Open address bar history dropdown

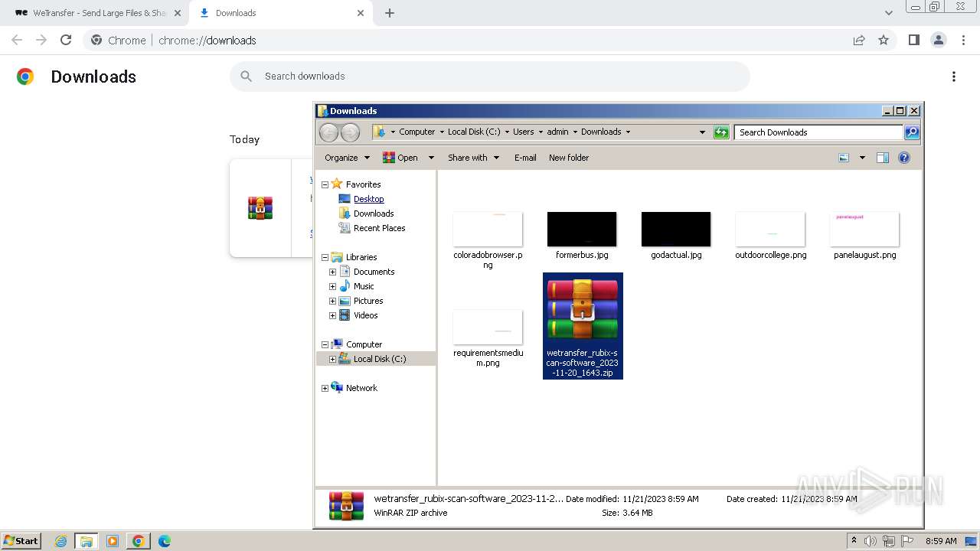point(702,132)
